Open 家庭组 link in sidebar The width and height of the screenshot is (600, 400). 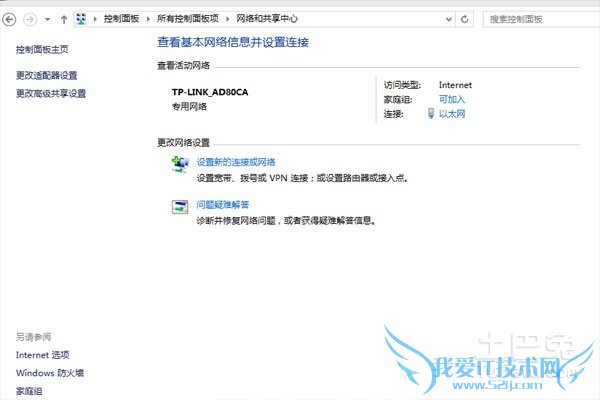point(29,391)
